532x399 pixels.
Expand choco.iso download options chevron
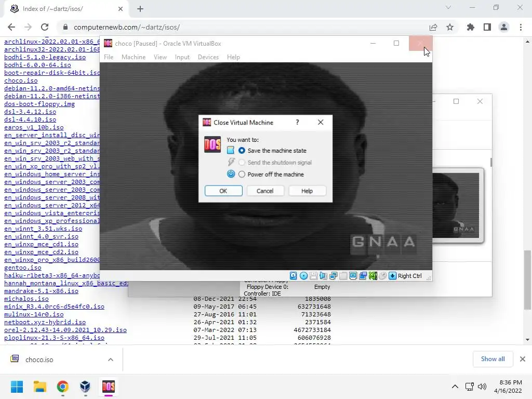tap(111, 360)
